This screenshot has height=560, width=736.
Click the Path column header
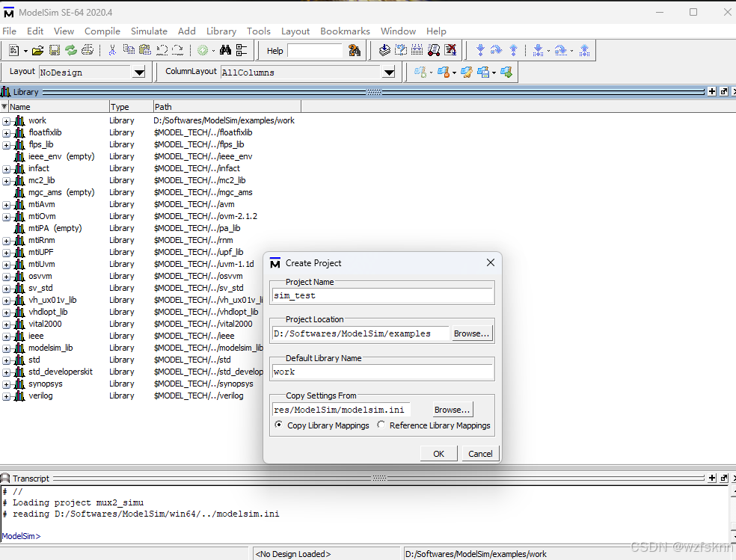point(227,106)
